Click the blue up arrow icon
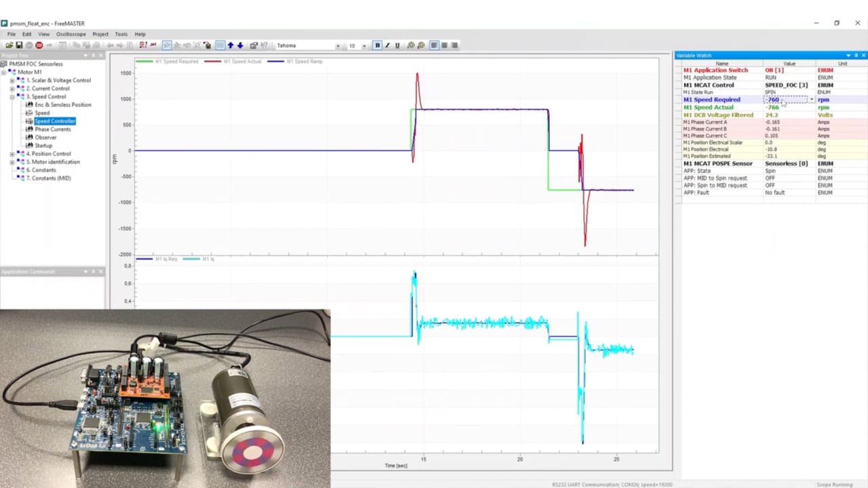The width and height of the screenshot is (868, 488). tap(231, 45)
